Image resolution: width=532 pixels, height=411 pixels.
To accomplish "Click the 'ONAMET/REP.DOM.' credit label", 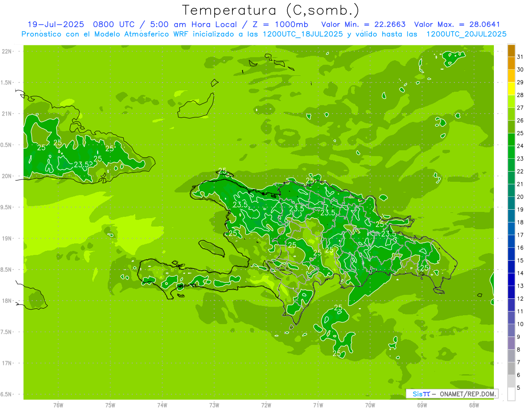I will pyautogui.click(x=467, y=394).
